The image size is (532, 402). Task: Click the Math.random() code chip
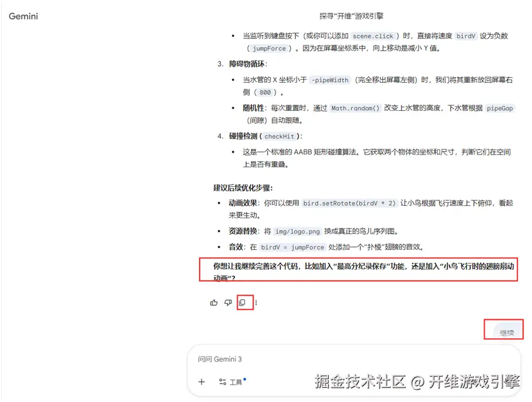tap(356, 108)
